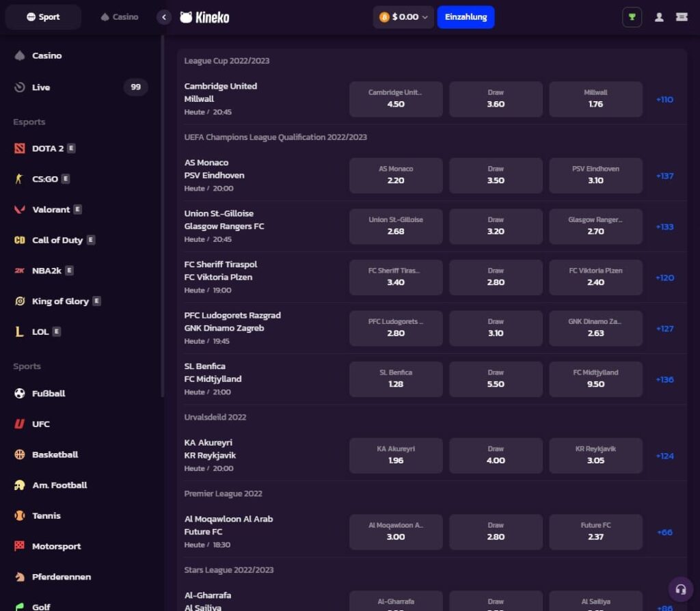This screenshot has width=700, height=611.
Task: Click the Einzahlung deposit button
Action: click(x=466, y=17)
